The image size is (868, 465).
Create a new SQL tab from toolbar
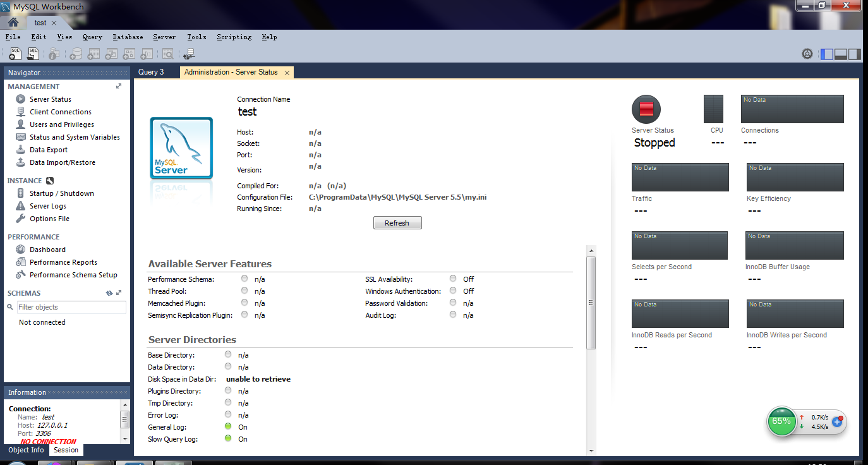16,54
